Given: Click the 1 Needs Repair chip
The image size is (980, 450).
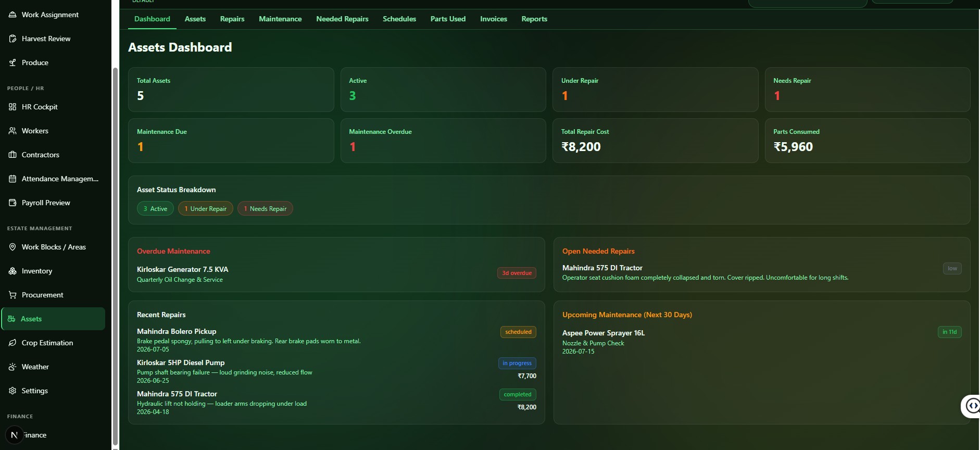Looking at the screenshot, I should tap(265, 208).
